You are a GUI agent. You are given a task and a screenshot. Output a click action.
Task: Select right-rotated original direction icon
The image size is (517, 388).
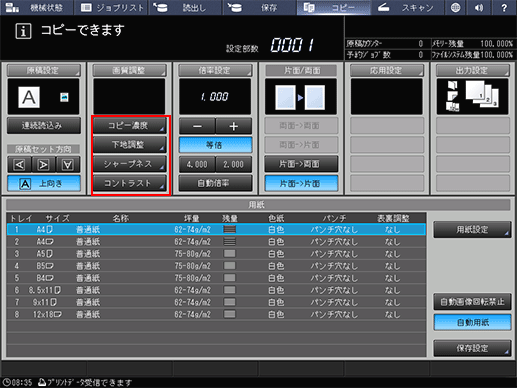[x=44, y=165]
